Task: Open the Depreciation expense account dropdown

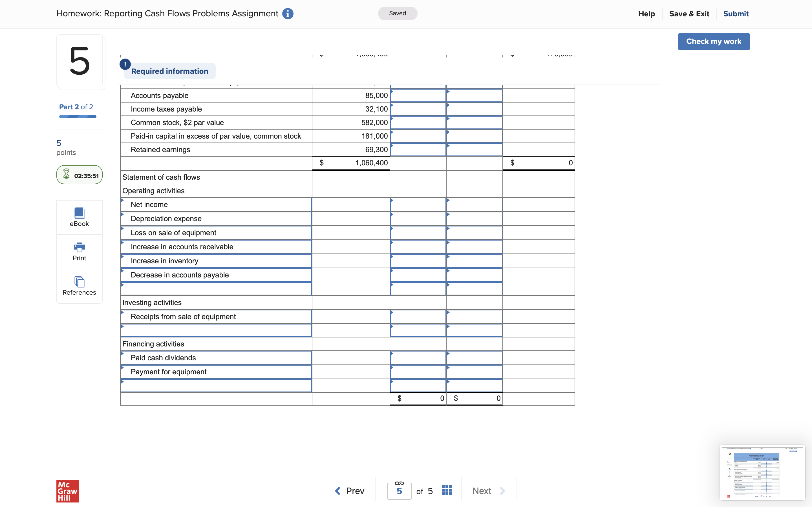Action: pos(216,219)
